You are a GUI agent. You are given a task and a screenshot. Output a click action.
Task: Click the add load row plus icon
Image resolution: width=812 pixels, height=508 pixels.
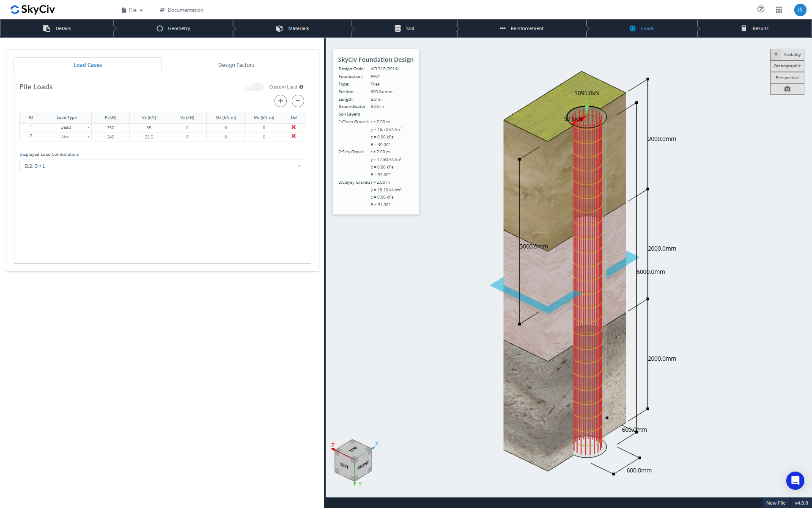click(x=280, y=101)
